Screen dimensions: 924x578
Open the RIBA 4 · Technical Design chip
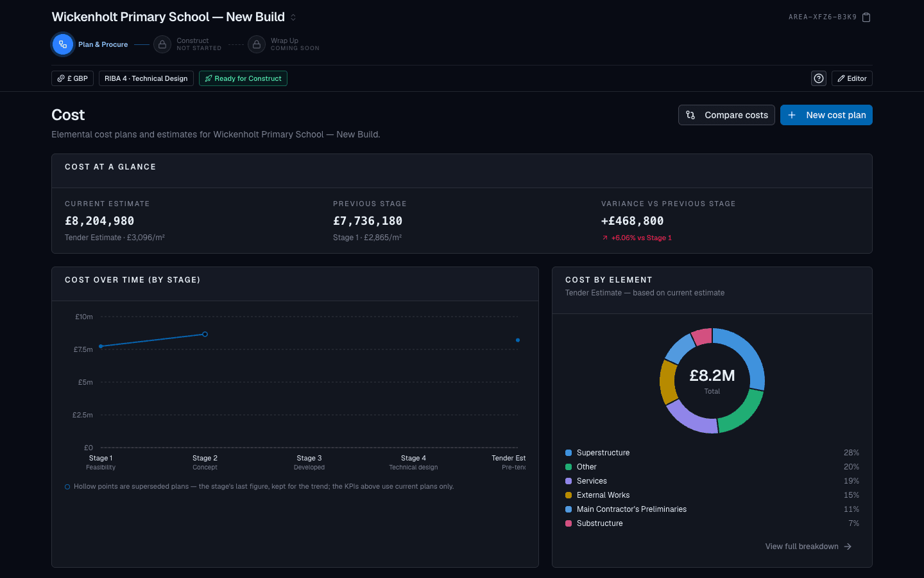pyautogui.click(x=146, y=78)
